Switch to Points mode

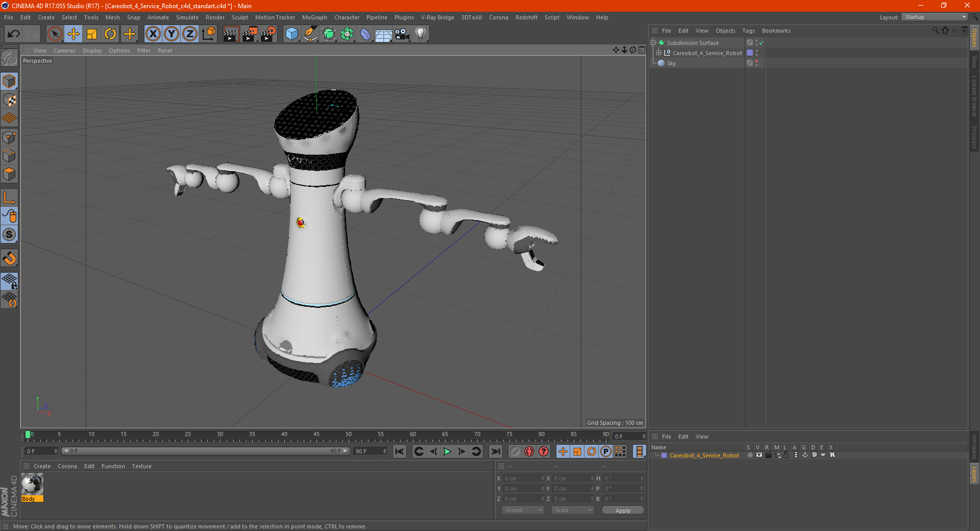[9, 137]
